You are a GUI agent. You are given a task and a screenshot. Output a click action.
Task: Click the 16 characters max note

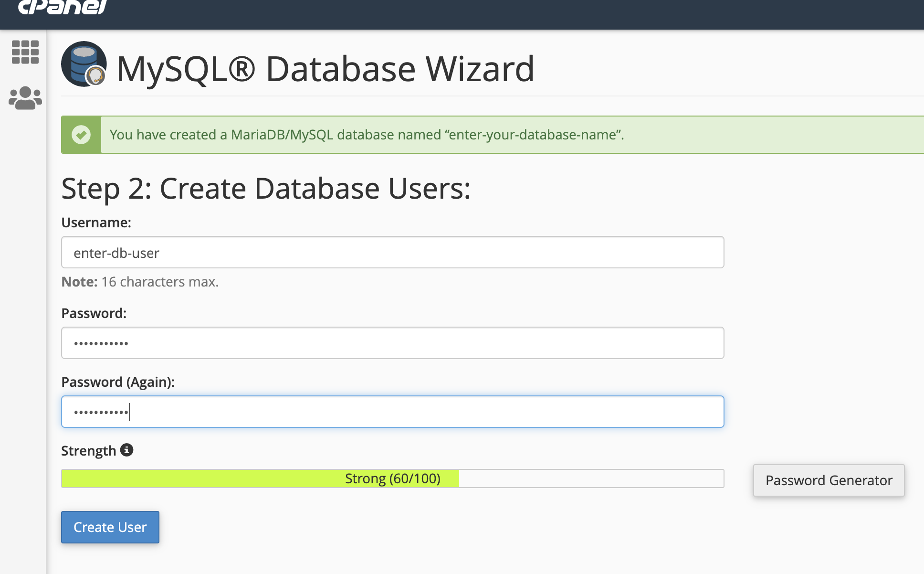pyautogui.click(x=140, y=282)
